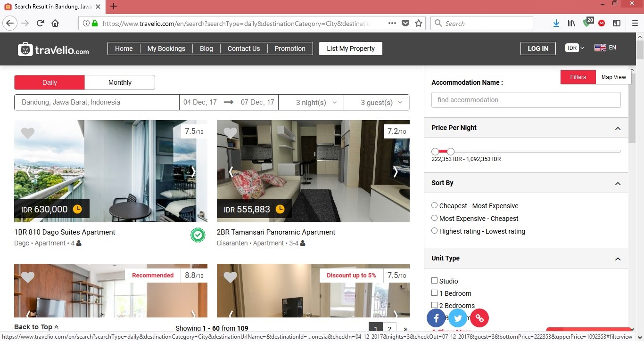
Task: Open My Bookings in navigation menu
Action: click(x=166, y=49)
